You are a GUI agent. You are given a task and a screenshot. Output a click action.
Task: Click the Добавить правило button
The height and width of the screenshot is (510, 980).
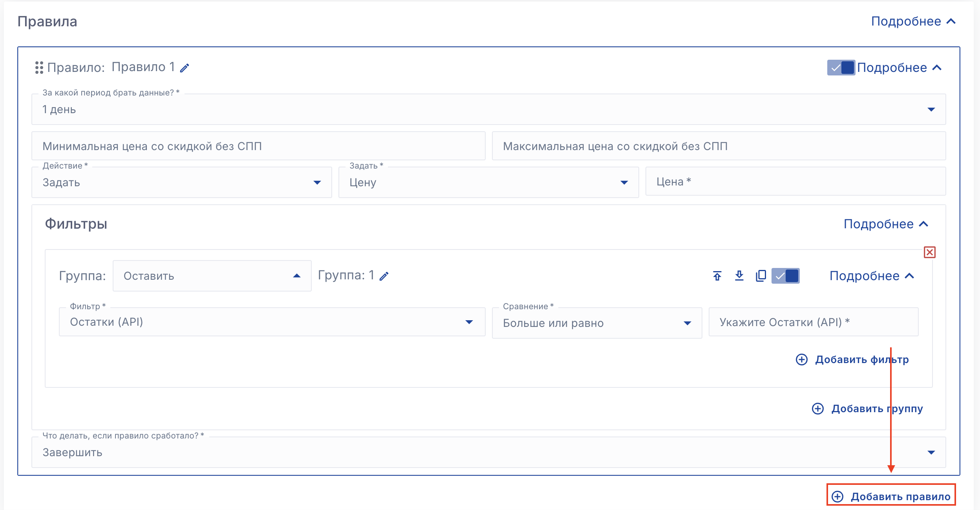(891, 496)
